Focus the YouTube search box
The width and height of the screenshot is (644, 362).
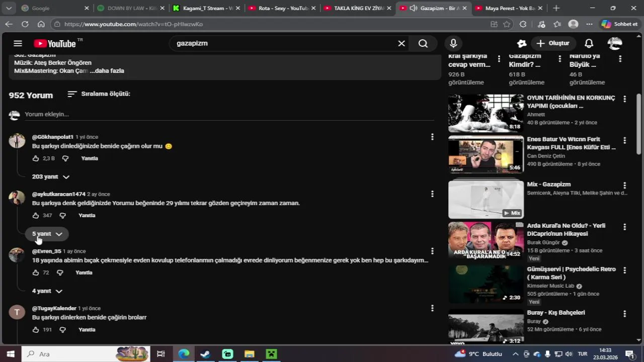(x=284, y=44)
